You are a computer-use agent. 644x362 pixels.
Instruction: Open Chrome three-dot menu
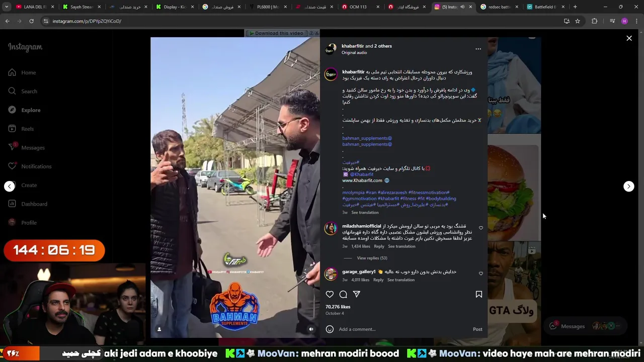pos(636,21)
